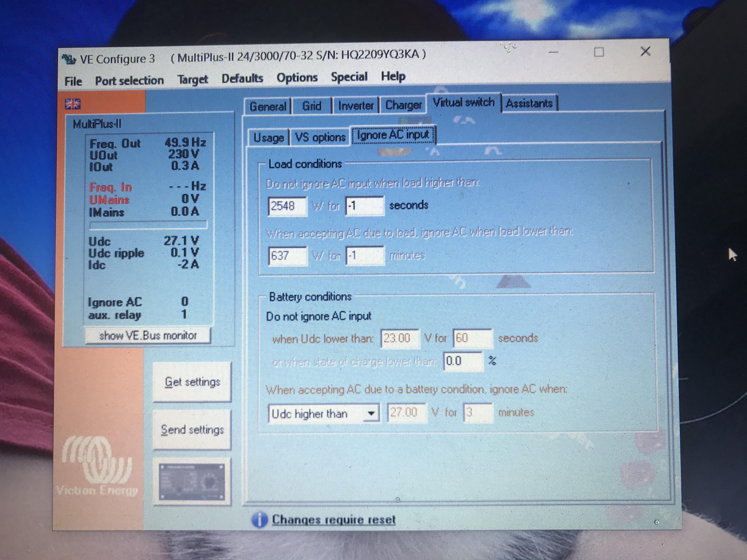Click the Get settings button
Viewport: 747px width, 560px height.
point(192,382)
